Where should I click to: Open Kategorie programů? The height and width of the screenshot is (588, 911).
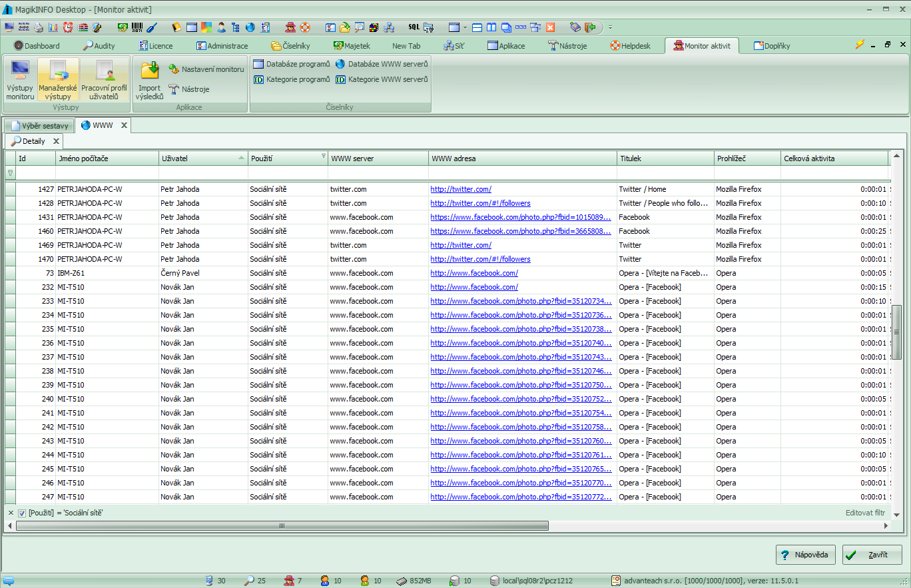(291, 79)
